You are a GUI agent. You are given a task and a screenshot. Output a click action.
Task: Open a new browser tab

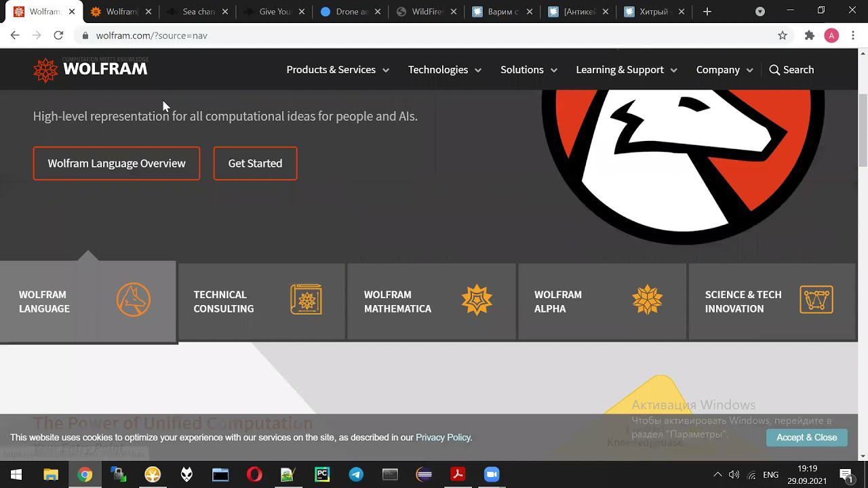tap(707, 12)
